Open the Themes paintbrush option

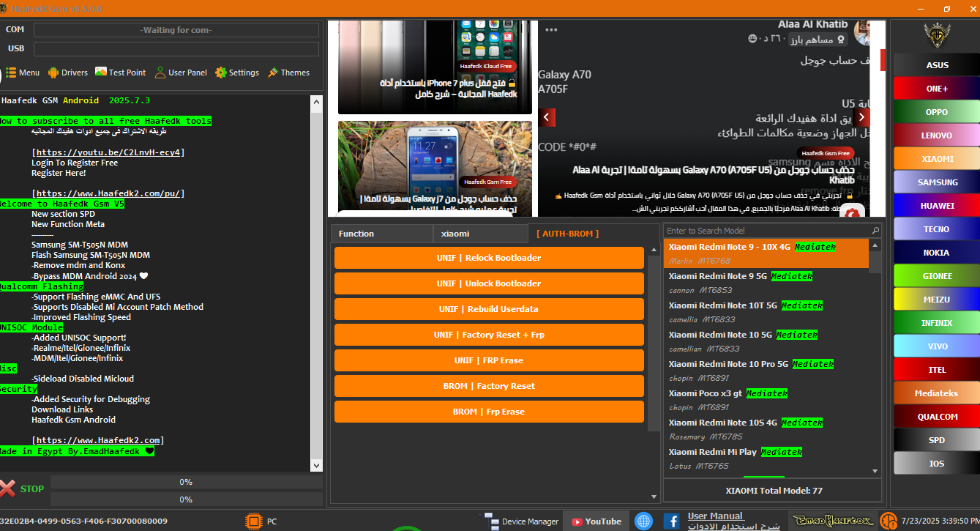click(273, 73)
